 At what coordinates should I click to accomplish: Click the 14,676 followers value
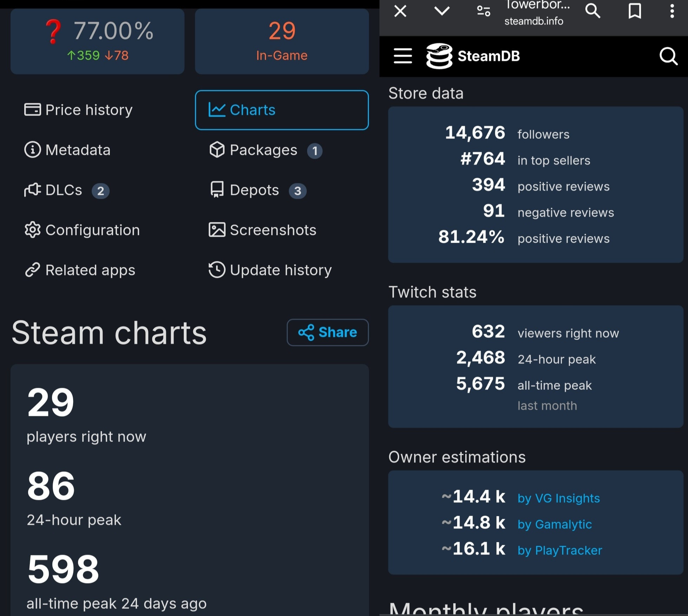475,133
